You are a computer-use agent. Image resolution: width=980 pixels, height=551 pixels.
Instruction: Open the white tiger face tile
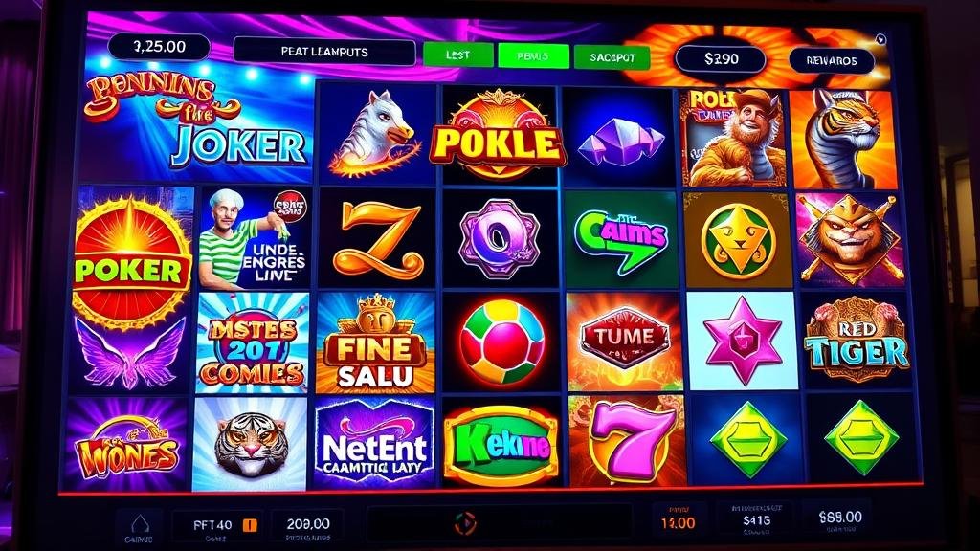(250, 444)
